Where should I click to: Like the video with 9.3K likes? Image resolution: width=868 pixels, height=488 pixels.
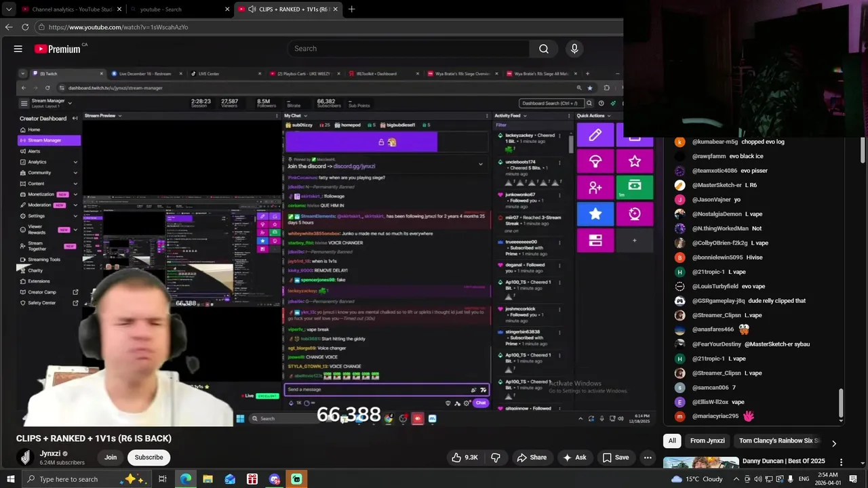pyautogui.click(x=465, y=457)
